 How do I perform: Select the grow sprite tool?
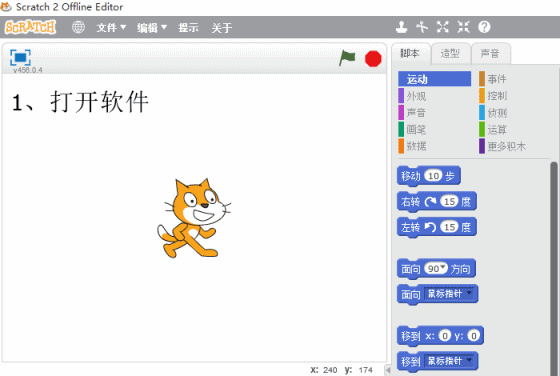tap(442, 27)
